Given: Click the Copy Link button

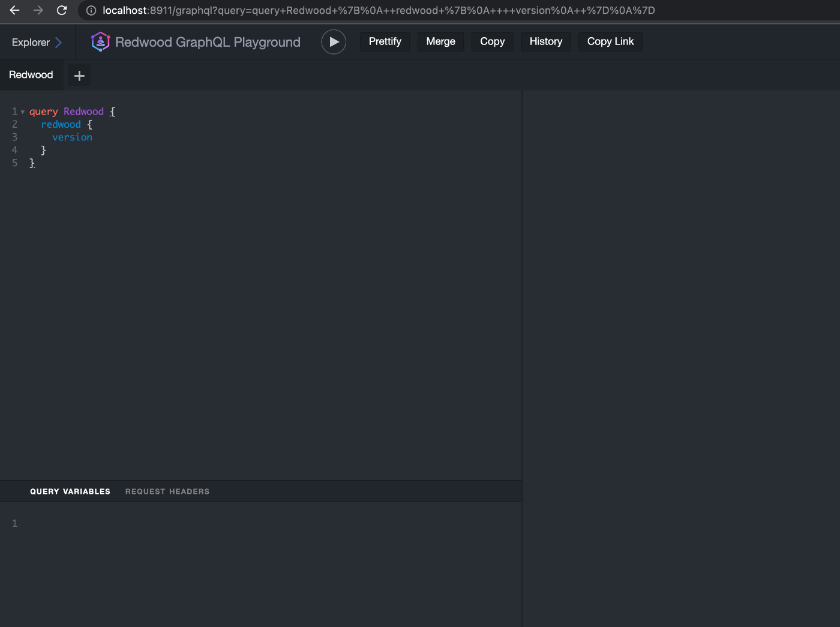Looking at the screenshot, I should click(610, 41).
